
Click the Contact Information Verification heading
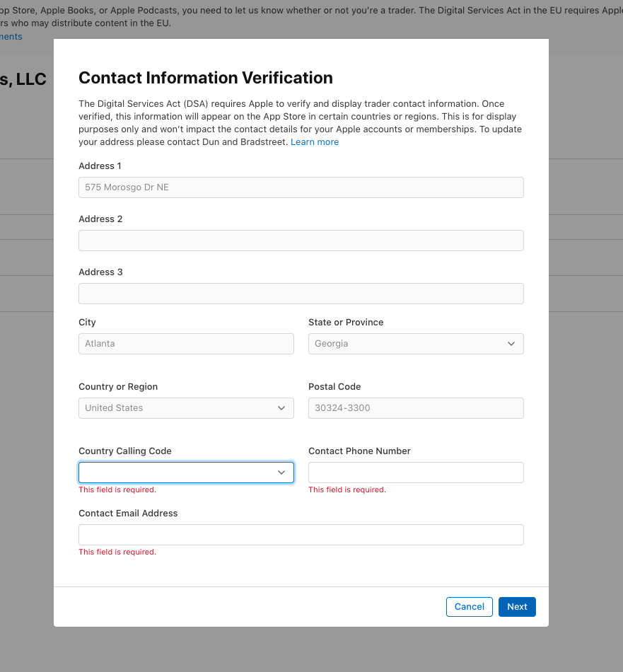click(x=205, y=78)
